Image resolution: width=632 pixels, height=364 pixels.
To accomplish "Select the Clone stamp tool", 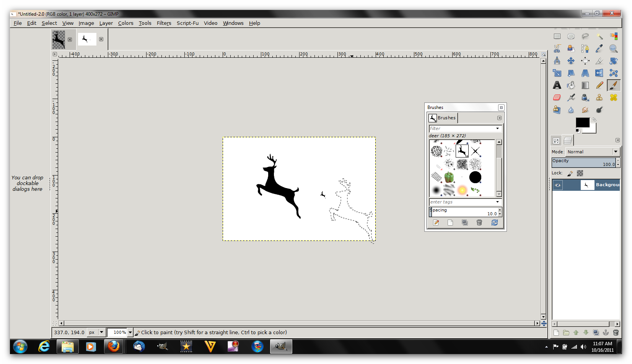I will click(599, 97).
